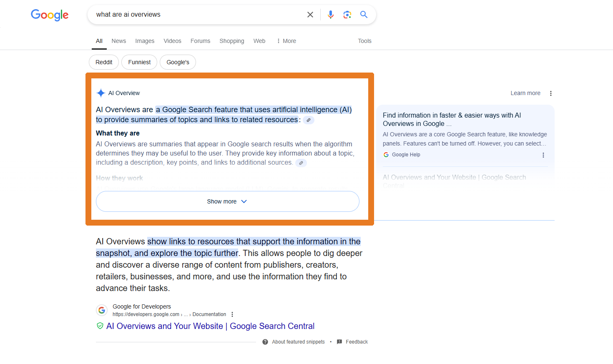
Task: Click the magnifying glass search icon
Action: coord(364,15)
